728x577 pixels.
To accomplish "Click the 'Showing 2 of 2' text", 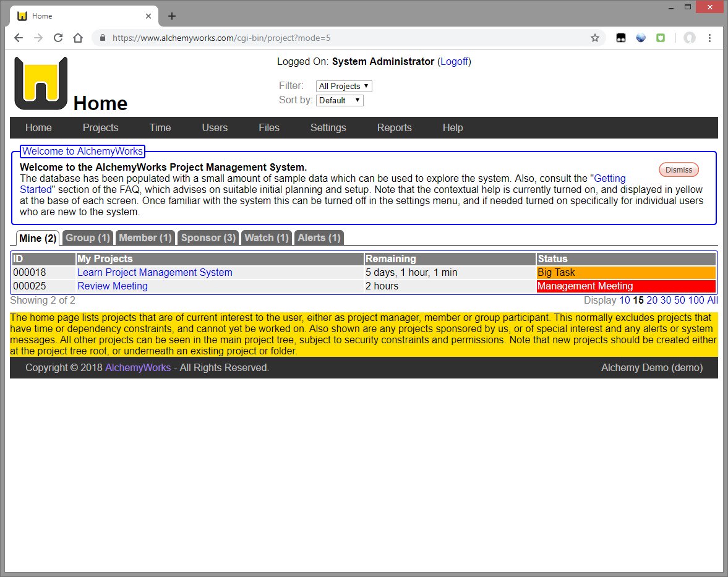I will click(x=43, y=301).
